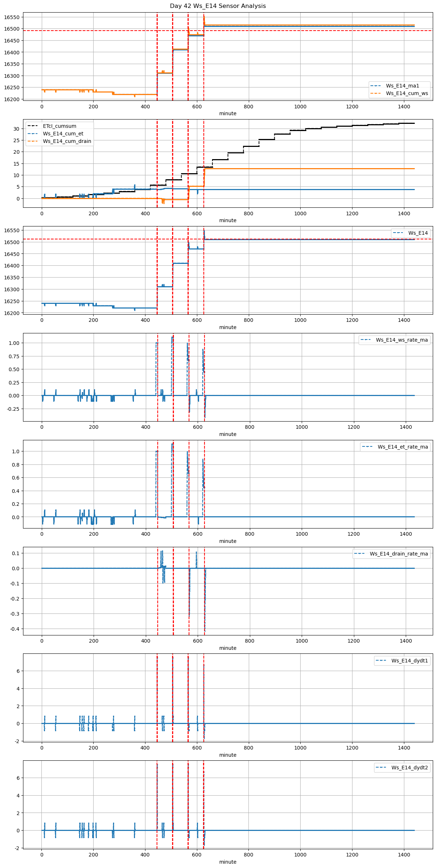Click the Ws_E14_et_rate_ma legend label
This screenshot has height=868, width=436.
tap(403, 447)
